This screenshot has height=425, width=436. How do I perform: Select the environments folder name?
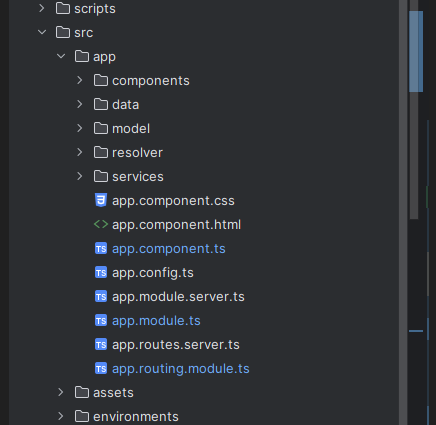(x=136, y=417)
